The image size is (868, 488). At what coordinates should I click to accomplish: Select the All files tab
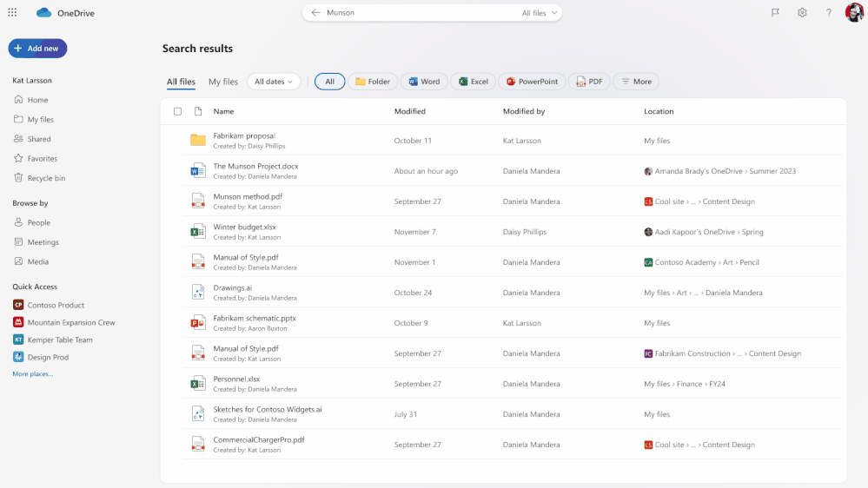(x=181, y=82)
